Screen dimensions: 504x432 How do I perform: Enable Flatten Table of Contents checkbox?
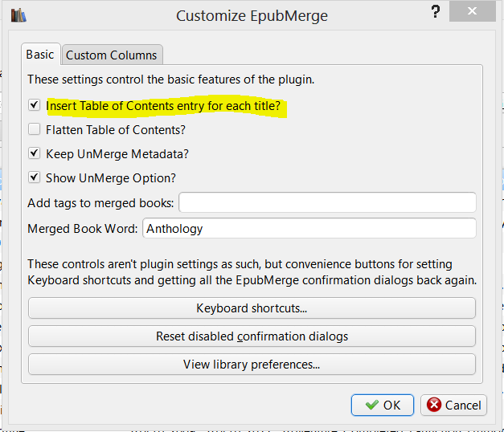(x=34, y=129)
